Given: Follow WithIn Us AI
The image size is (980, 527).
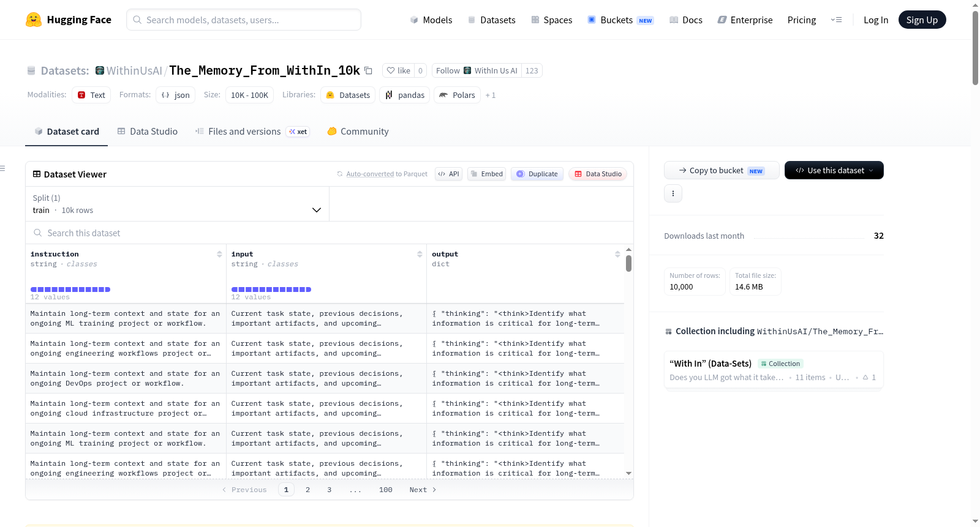Looking at the screenshot, I should pyautogui.click(x=477, y=70).
